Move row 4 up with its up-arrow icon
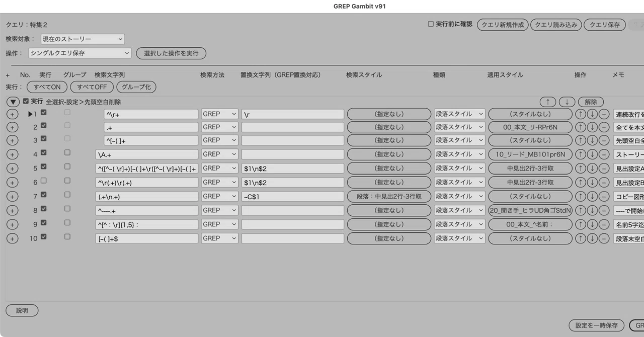The image size is (644, 337). point(581,154)
